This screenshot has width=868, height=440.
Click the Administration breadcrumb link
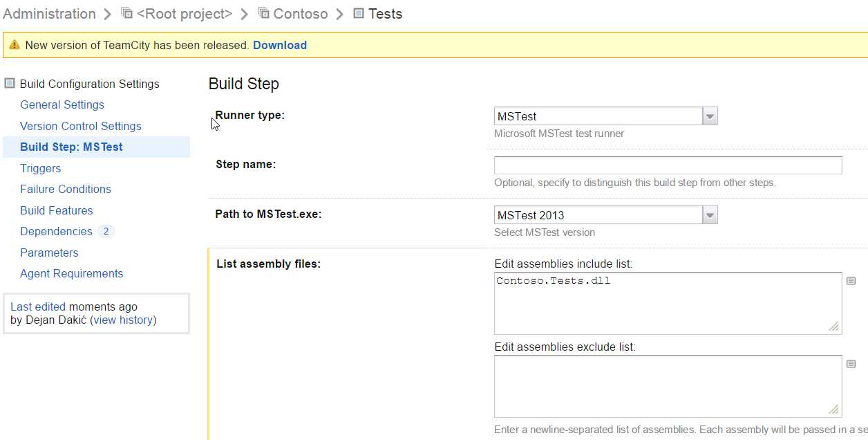pos(50,14)
